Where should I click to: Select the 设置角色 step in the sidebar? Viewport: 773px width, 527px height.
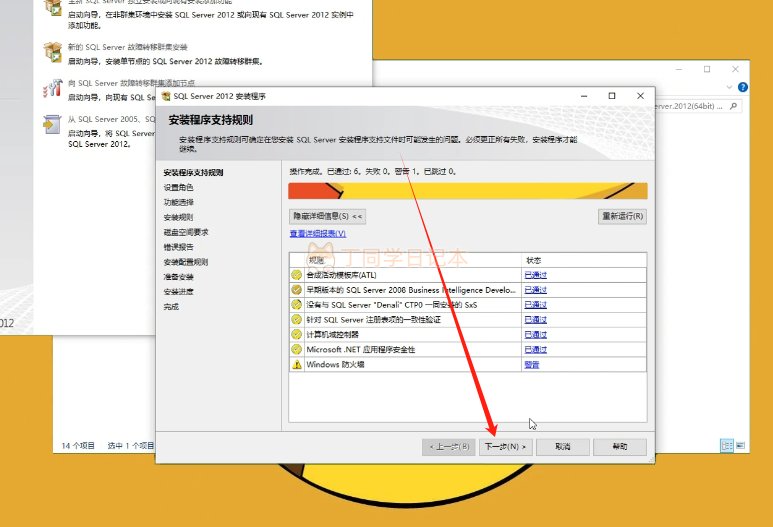(x=178, y=187)
